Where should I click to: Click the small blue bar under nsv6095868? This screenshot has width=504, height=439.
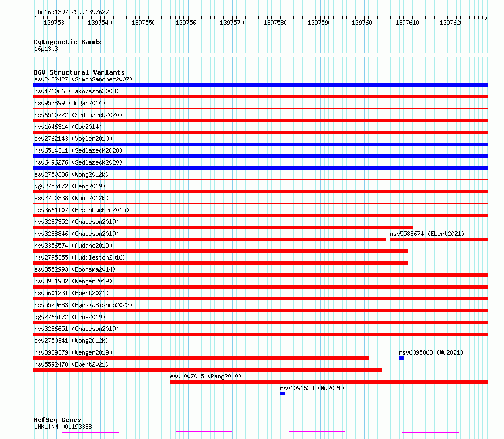[x=402, y=358]
